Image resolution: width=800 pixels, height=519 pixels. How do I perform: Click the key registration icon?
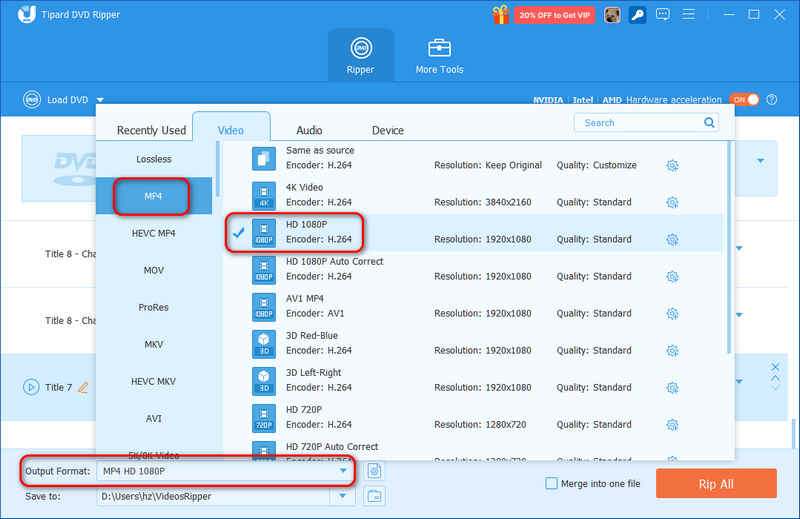[637, 15]
